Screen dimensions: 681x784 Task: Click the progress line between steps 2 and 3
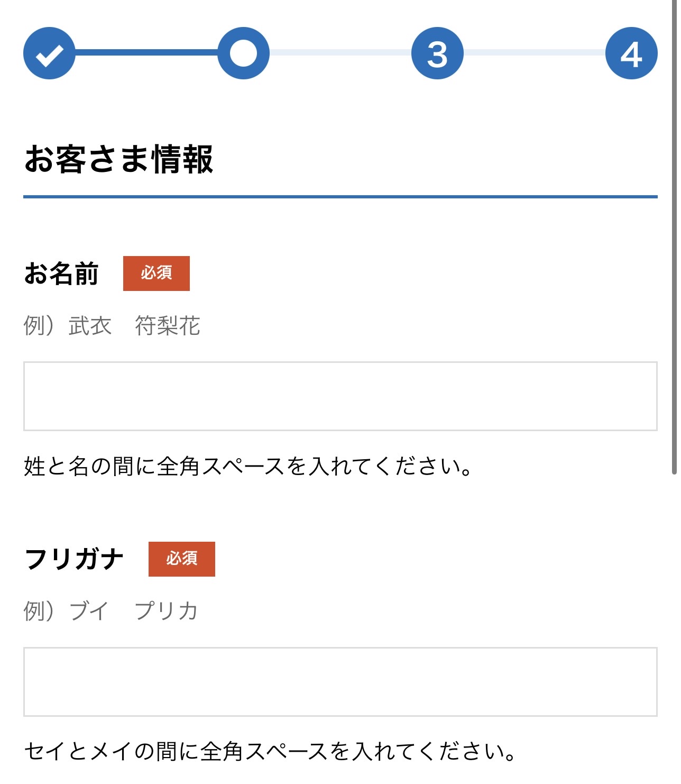coord(340,52)
